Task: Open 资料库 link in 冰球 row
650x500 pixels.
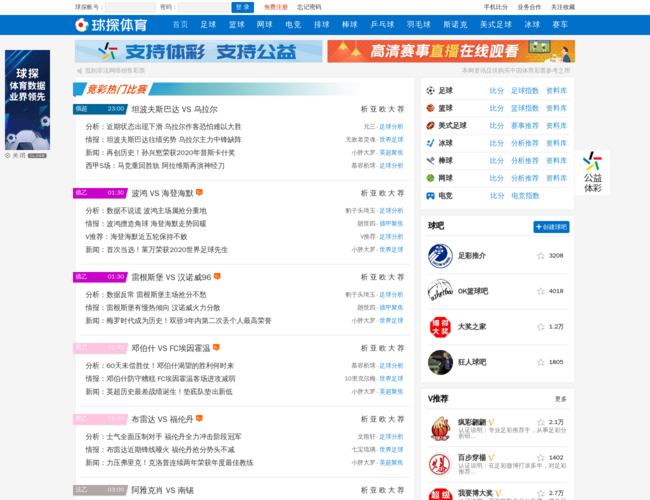Action: click(556, 143)
